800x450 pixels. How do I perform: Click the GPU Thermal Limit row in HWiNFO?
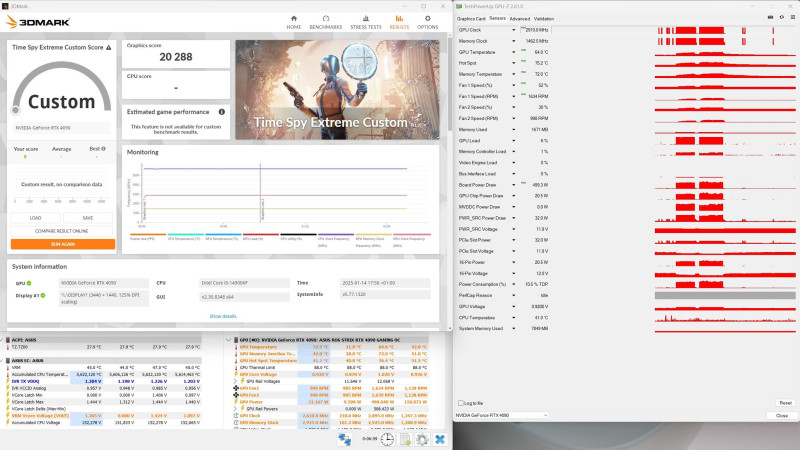(331, 367)
